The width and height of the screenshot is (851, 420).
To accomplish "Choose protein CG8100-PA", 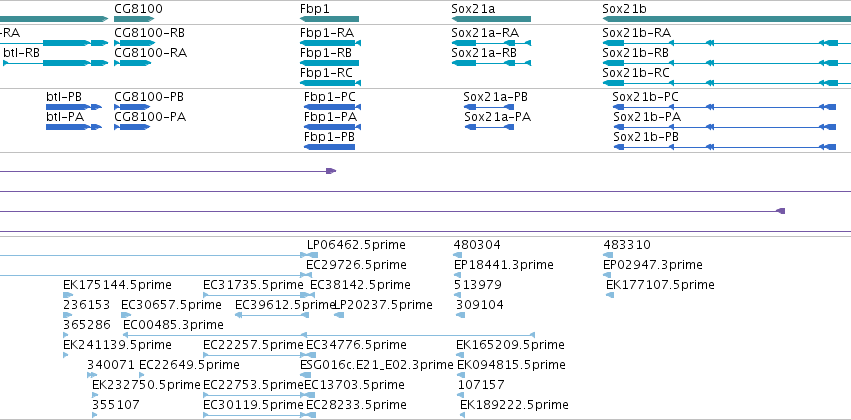I will tap(150, 117).
